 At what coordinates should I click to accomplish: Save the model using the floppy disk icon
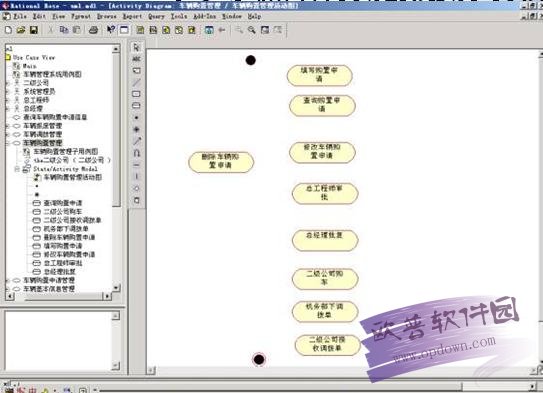(x=34, y=30)
